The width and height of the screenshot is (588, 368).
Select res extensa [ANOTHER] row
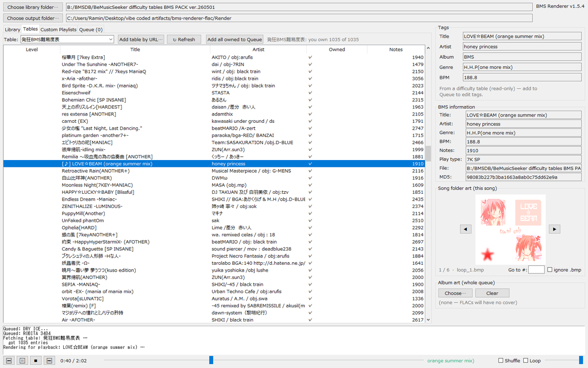tap(214, 114)
